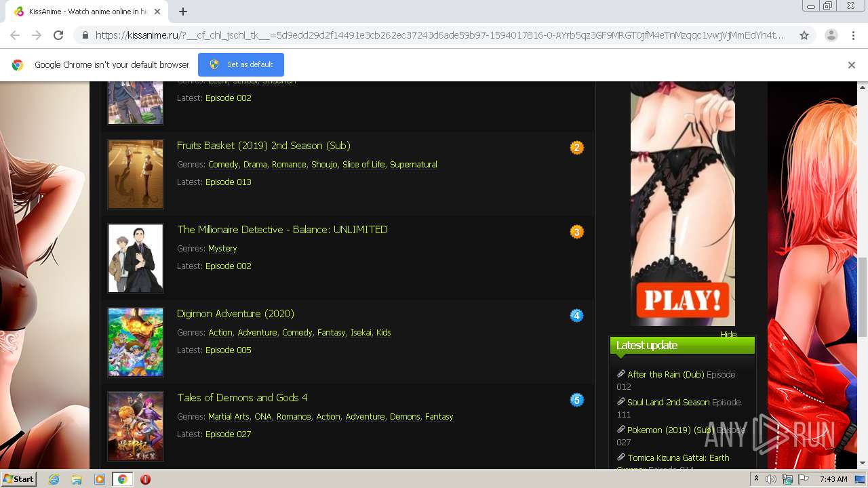Dismiss the default browser notification bar
Screen dimensions: 868x488
coord(852,65)
